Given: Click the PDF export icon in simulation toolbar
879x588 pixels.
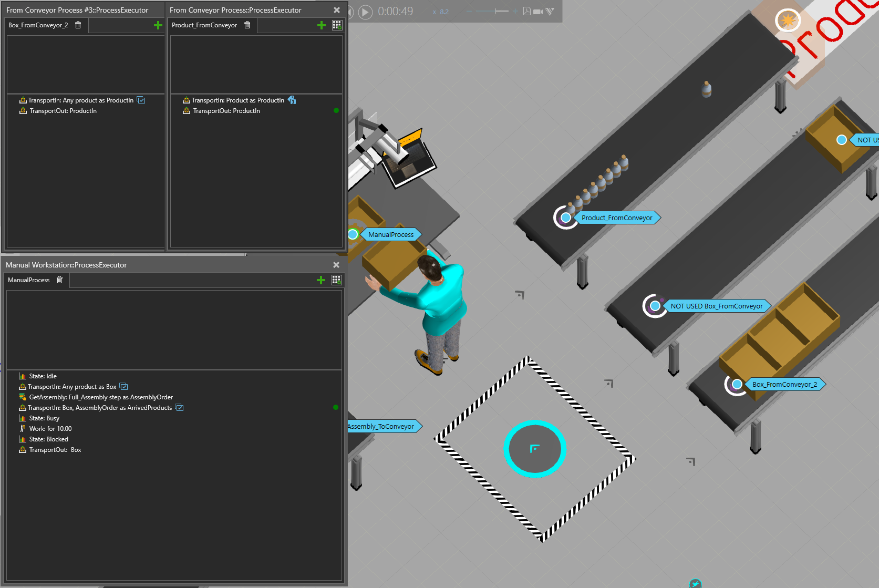Looking at the screenshot, I should click(526, 12).
